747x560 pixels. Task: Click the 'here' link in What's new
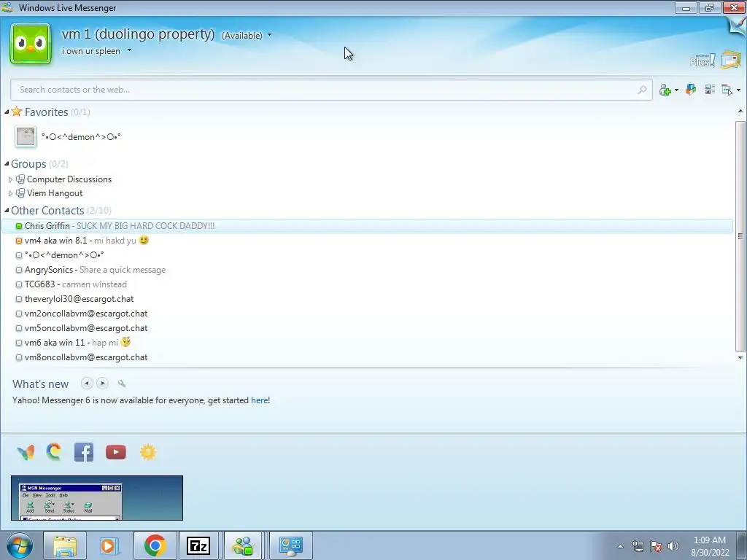pos(259,400)
